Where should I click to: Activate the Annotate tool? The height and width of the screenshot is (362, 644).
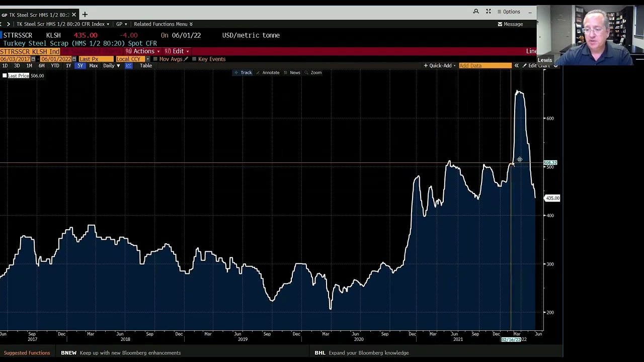(x=268, y=73)
